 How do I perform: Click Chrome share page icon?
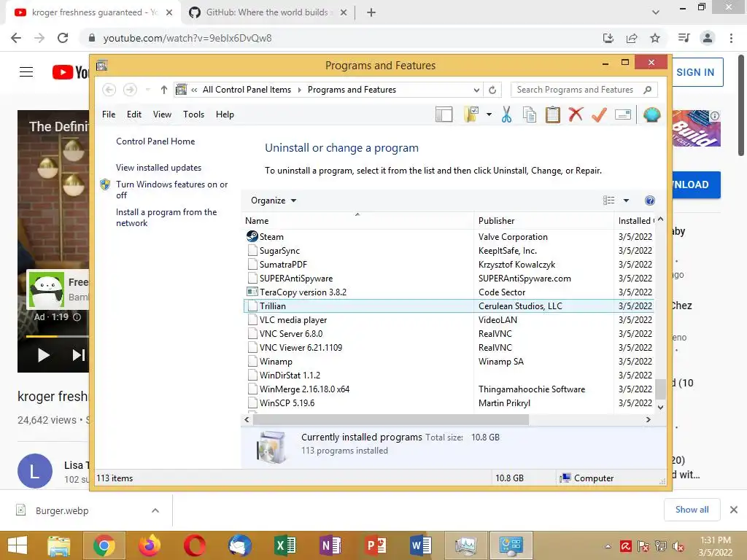coord(632,38)
